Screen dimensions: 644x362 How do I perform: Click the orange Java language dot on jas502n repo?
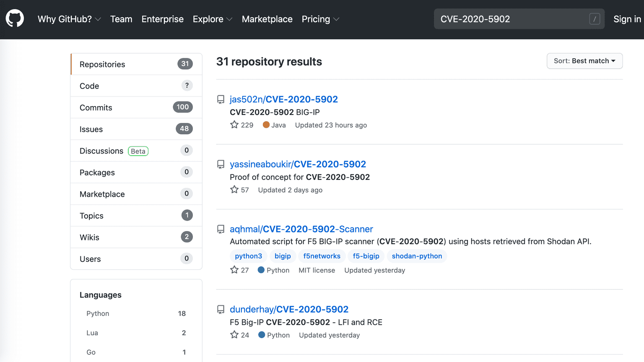(265, 125)
